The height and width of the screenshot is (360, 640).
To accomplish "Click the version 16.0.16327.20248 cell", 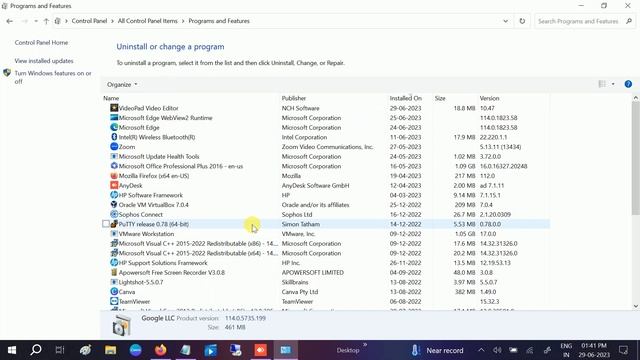I will [504, 166].
